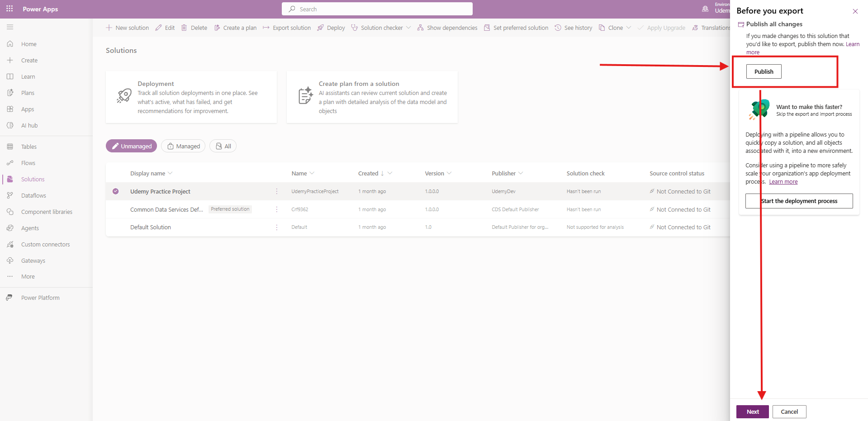This screenshot has height=421, width=868.
Task: Click Show dependencies toolbar icon
Action: click(x=420, y=28)
